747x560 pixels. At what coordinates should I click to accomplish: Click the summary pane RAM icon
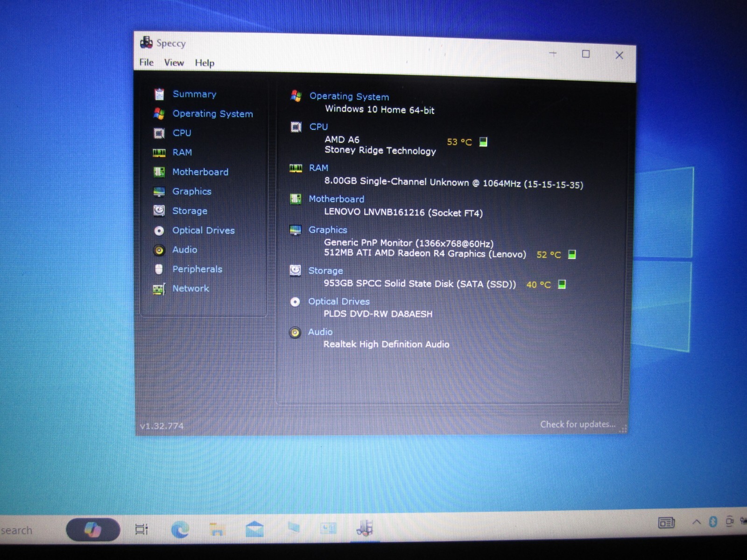(296, 168)
